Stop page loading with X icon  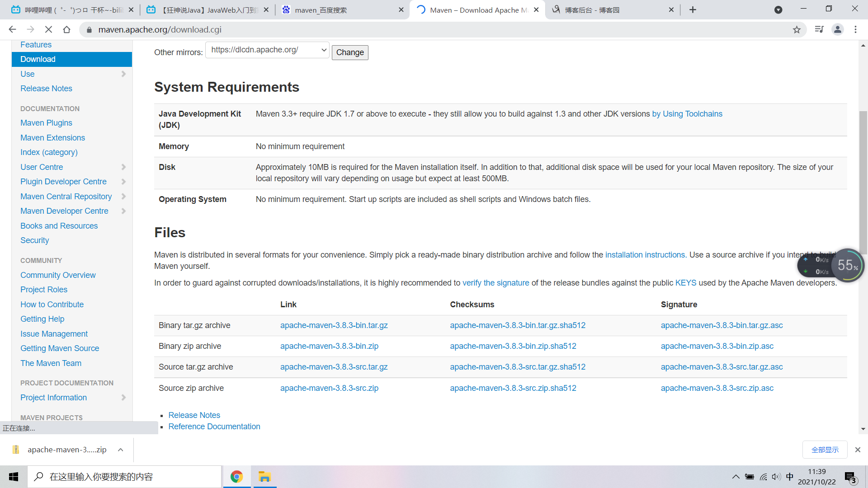coord(48,30)
